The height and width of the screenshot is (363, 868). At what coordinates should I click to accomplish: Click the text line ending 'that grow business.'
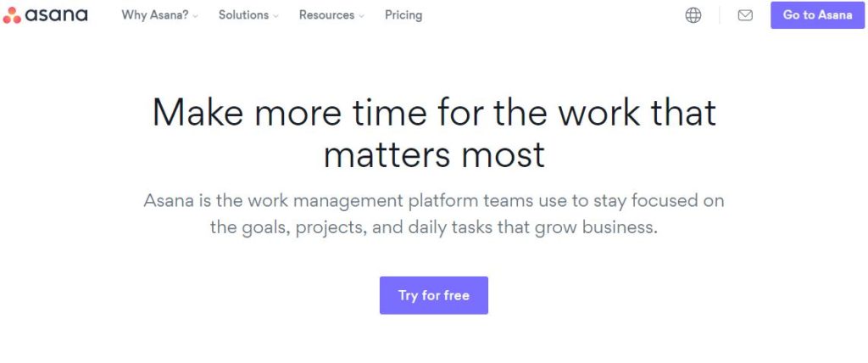434,227
